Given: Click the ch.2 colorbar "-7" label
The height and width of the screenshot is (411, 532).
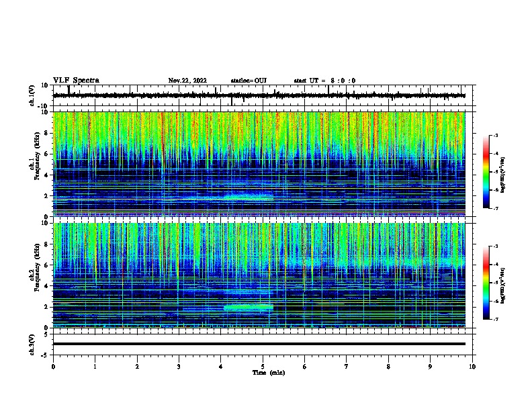Looking at the screenshot, I should coord(495,320).
